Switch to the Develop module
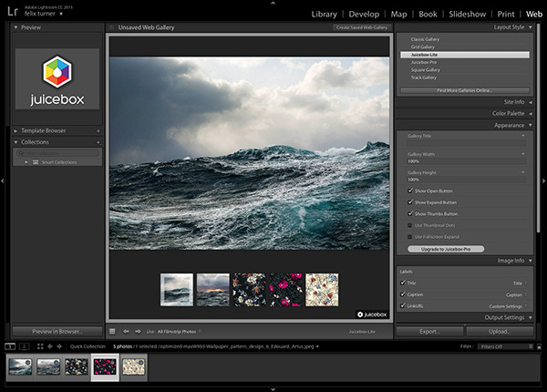This screenshot has height=392, width=547. (364, 15)
